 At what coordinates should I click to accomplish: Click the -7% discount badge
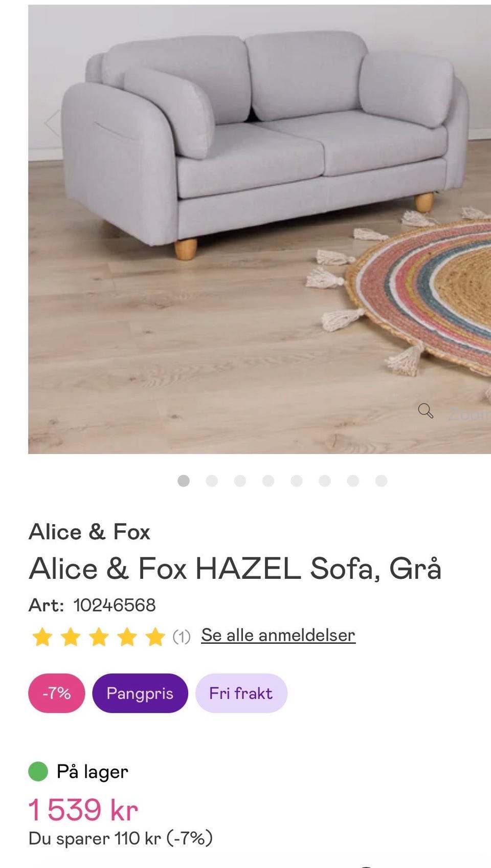(57, 693)
